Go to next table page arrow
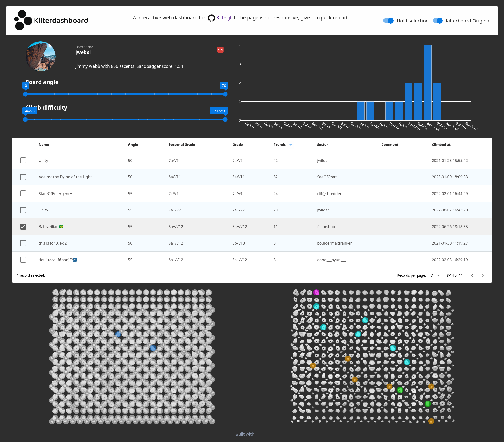The image size is (504, 442). [x=483, y=275]
